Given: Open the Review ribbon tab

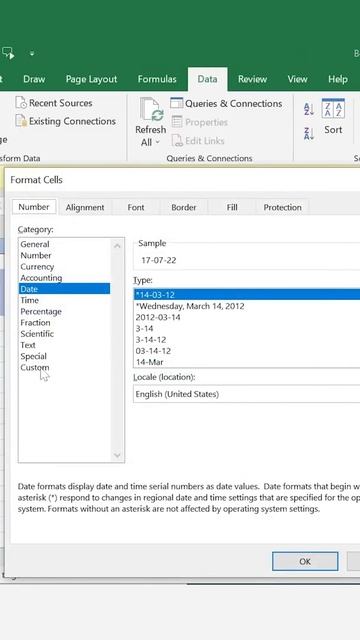Looking at the screenshot, I should [x=252, y=79].
